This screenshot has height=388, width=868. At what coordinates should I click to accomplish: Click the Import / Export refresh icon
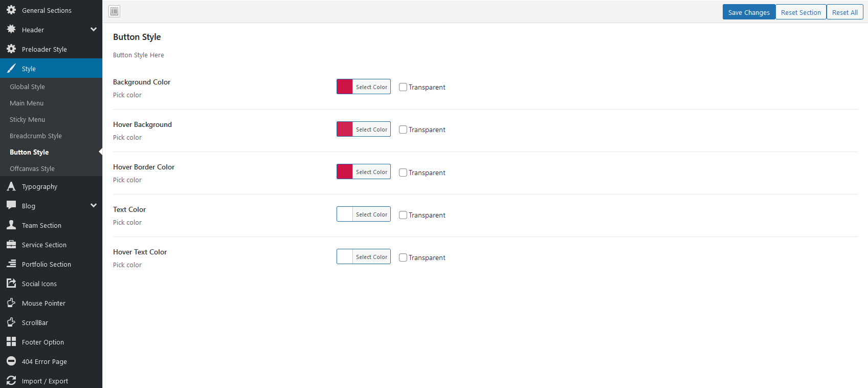tap(11, 380)
